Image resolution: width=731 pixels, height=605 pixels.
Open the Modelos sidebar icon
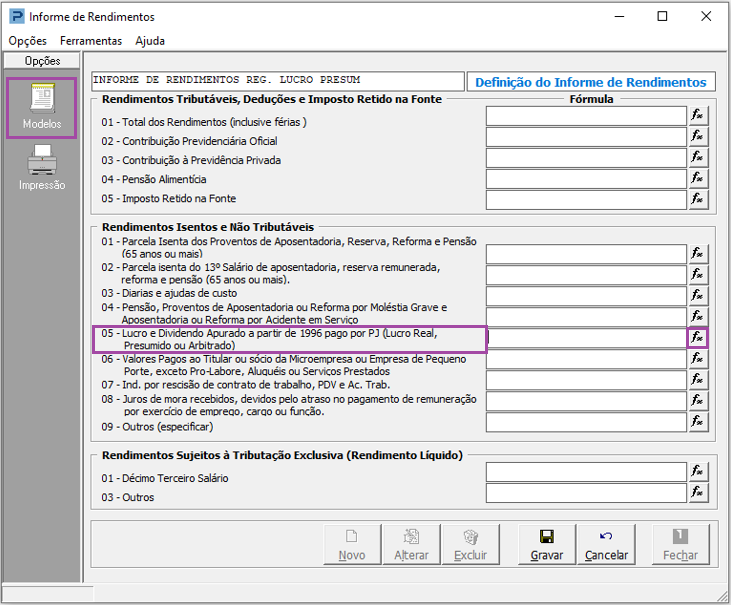coord(42,108)
